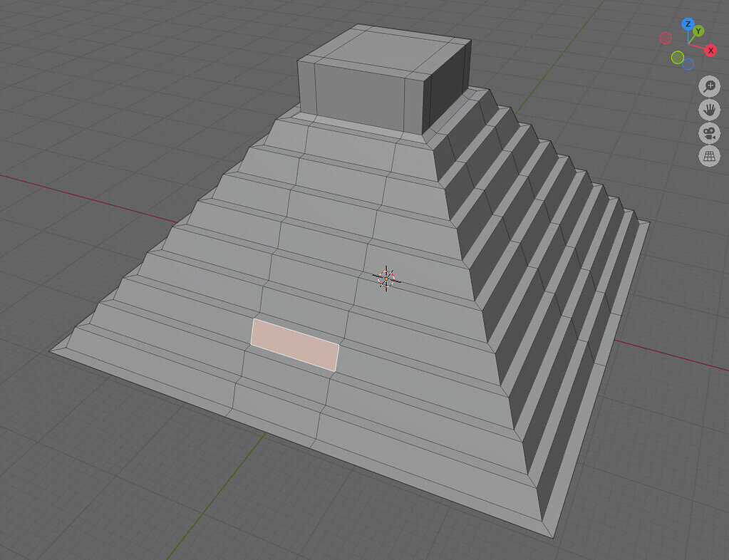Select the highlighted face on the pyramid

(294, 345)
